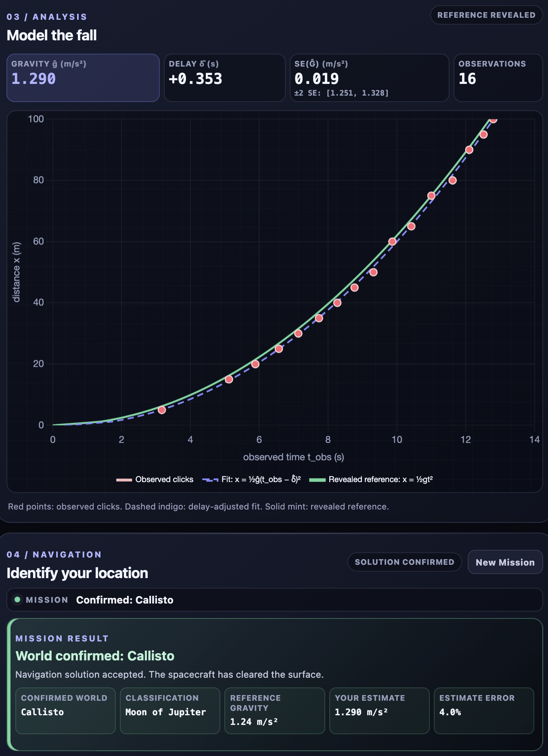Click the "03 / ANALYSIS" section label

click(47, 17)
